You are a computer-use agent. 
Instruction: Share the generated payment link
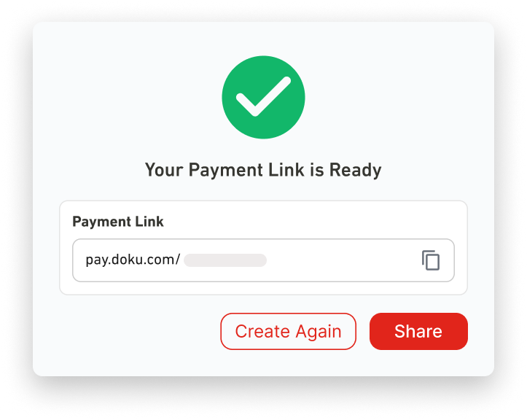[418, 331]
